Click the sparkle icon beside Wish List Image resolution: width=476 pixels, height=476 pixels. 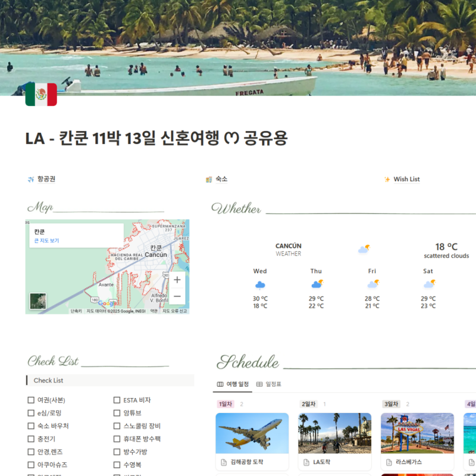(387, 180)
